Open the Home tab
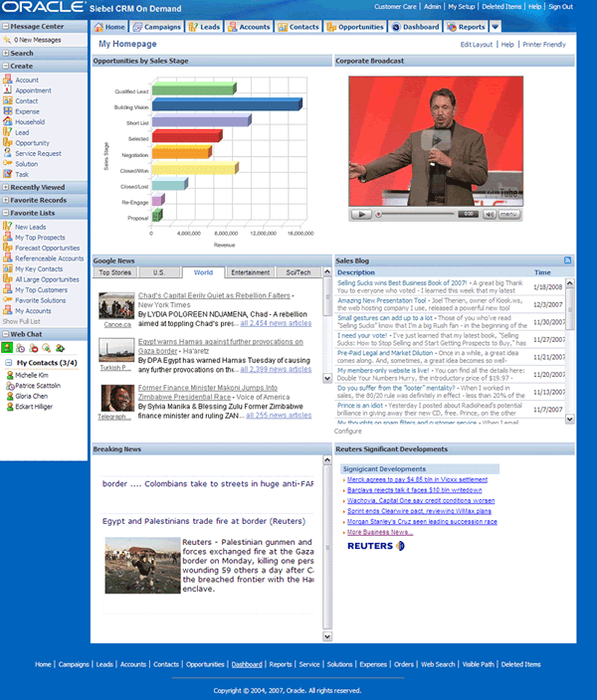 [109, 27]
